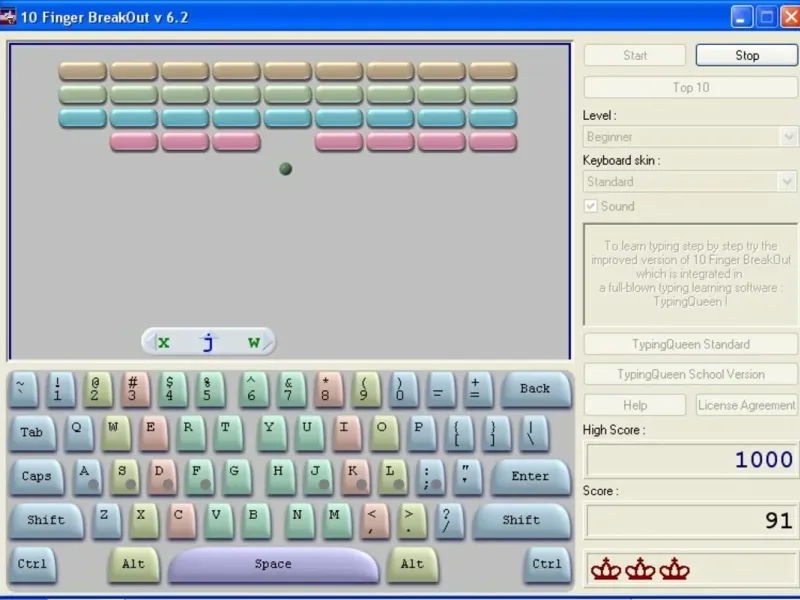Click the Caps key on the virtual keyboard
This screenshot has height=600, width=800.
tap(37, 478)
